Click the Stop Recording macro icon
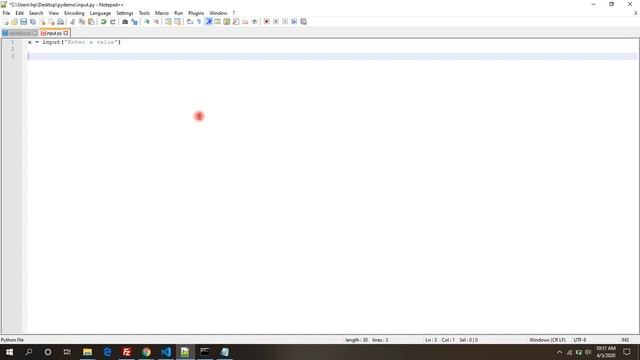The width and height of the screenshot is (640, 360). (276, 22)
